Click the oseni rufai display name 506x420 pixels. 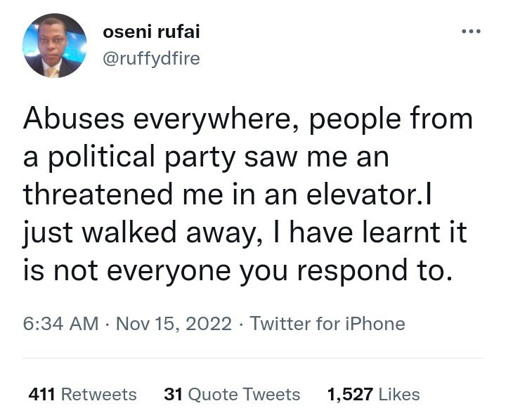tap(151, 32)
